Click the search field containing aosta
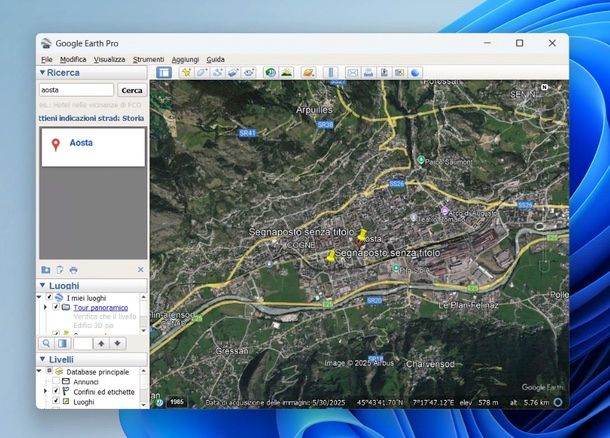610x438 pixels. (x=76, y=90)
